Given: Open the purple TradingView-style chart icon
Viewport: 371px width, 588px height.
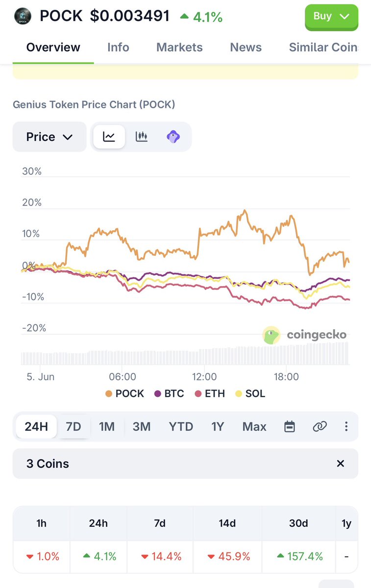Looking at the screenshot, I should 173,137.
